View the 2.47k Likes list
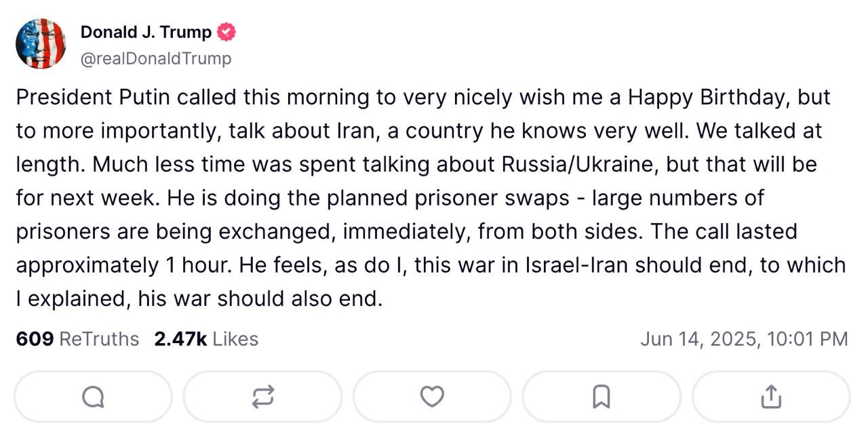The image size is (868, 432). click(x=206, y=338)
